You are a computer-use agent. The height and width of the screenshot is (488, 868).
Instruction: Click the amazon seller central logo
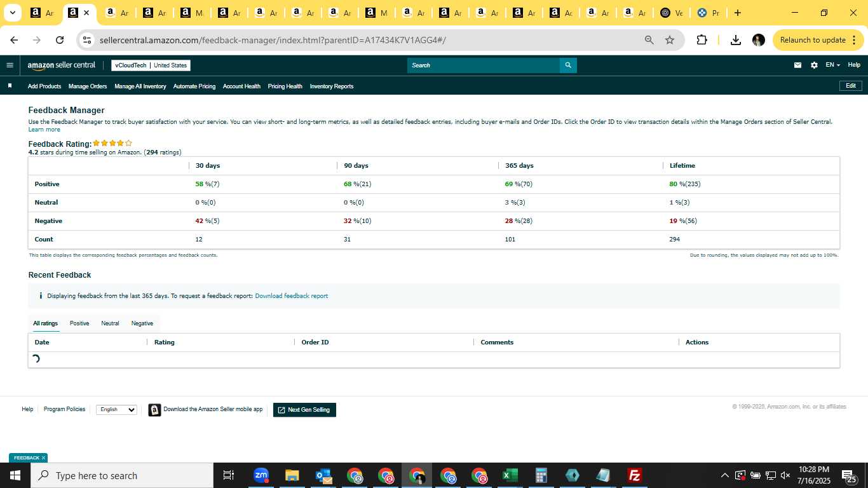[x=61, y=65]
